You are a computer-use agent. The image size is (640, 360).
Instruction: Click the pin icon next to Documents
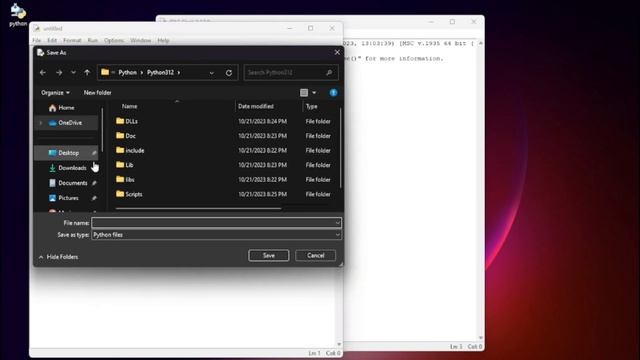(x=94, y=183)
